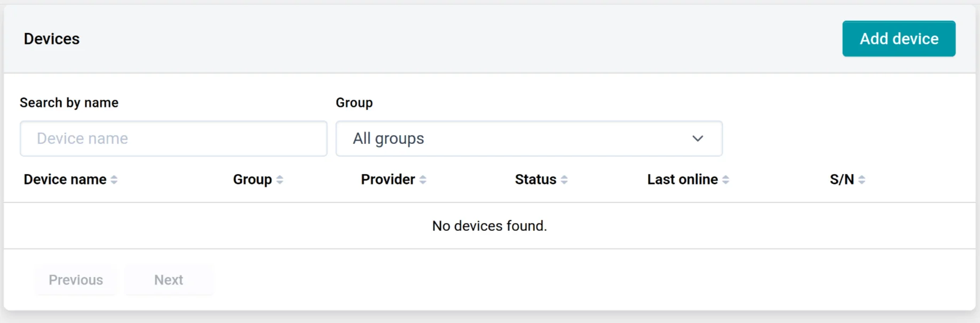This screenshot has height=323, width=980.
Task: Click sort arrows beside Last online
Action: [x=725, y=180]
